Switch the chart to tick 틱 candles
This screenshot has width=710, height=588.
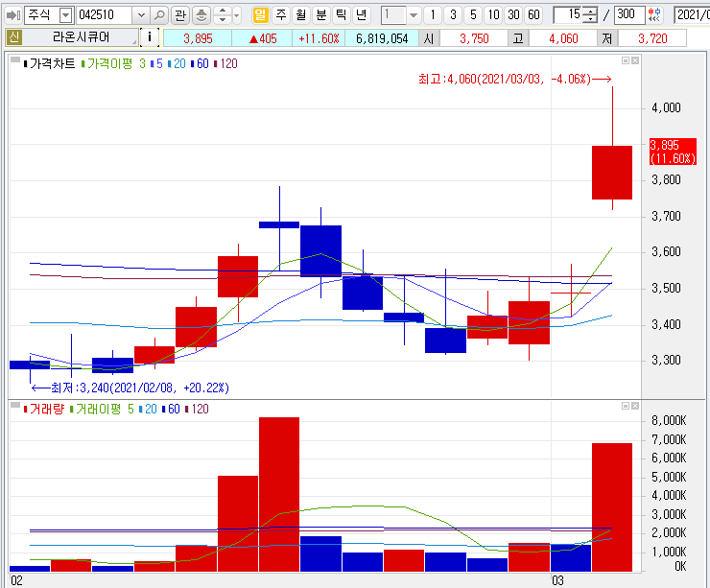pyautogui.click(x=341, y=15)
